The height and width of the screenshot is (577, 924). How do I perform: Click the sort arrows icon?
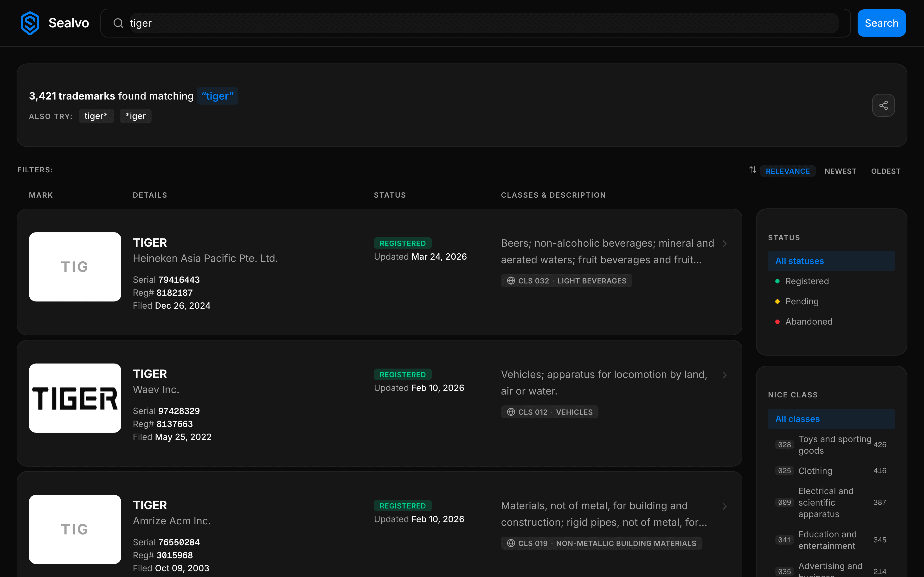coord(753,170)
